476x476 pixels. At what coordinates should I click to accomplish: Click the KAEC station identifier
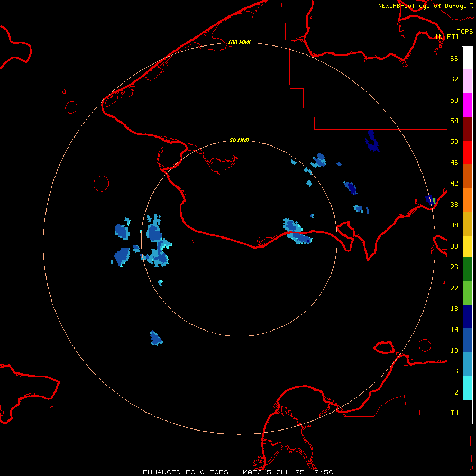253,472
